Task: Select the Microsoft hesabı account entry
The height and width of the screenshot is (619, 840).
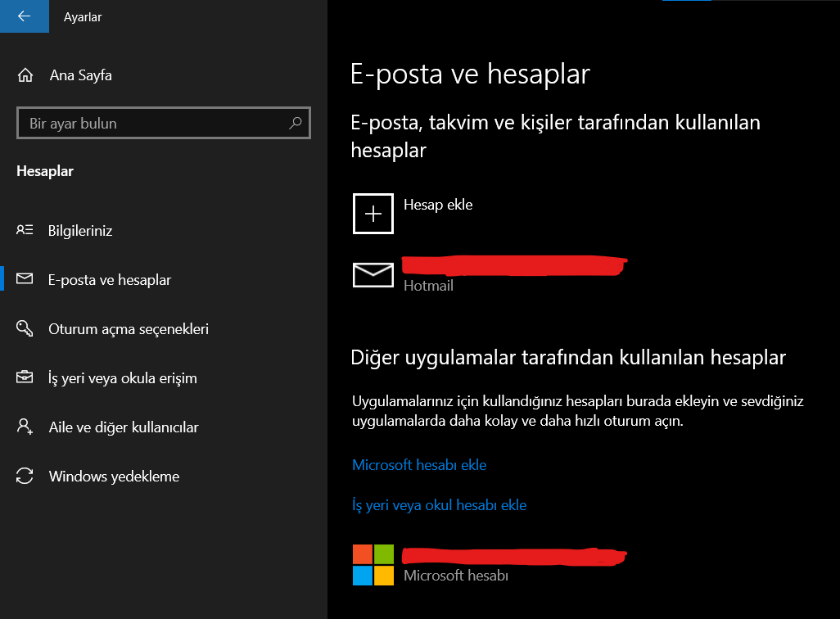Action: 456,576
